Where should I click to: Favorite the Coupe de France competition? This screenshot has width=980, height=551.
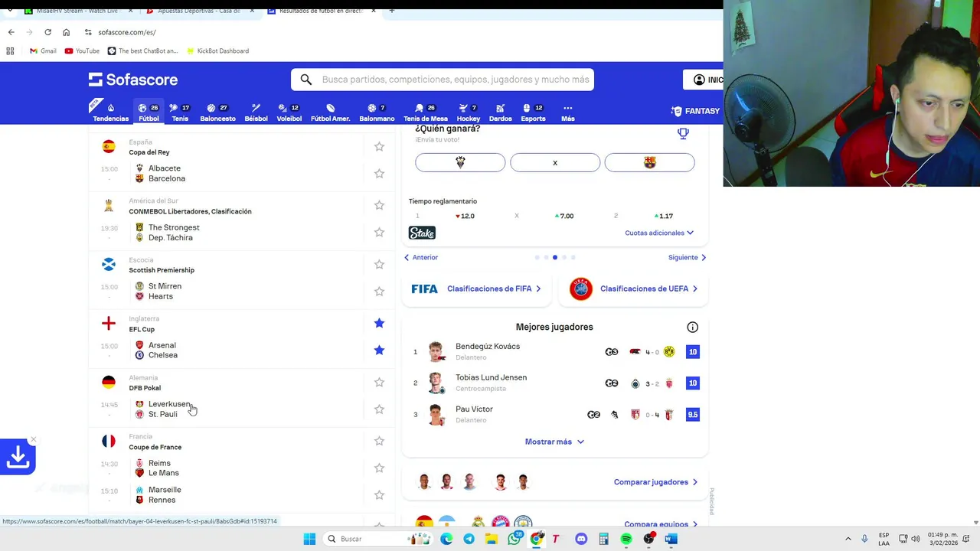(x=379, y=441)
